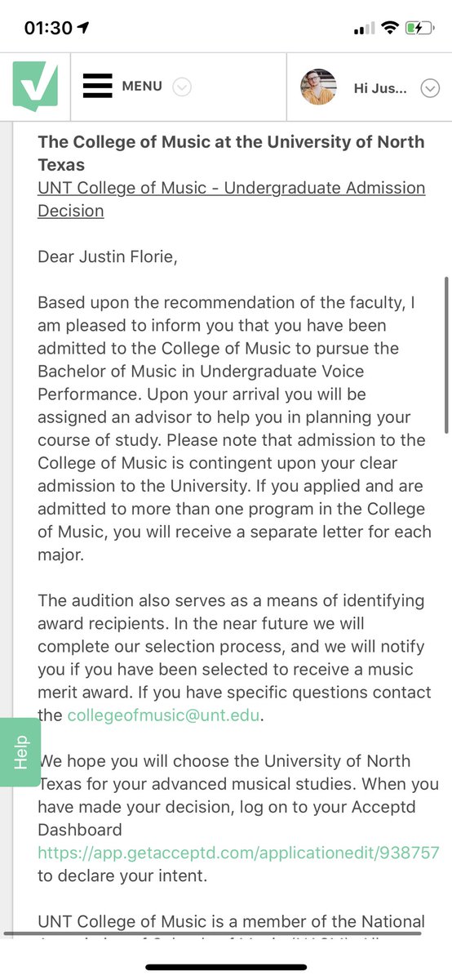
Task: Tap the College of Music bold heading
Action: coord(231,153)
